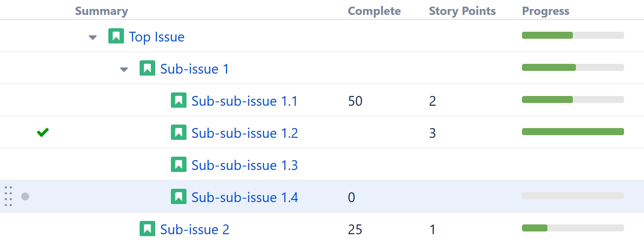Screen dimensions: 644x244
Task: Click the issue type icon next to Top Issue
Action: [x=116, y=36]
